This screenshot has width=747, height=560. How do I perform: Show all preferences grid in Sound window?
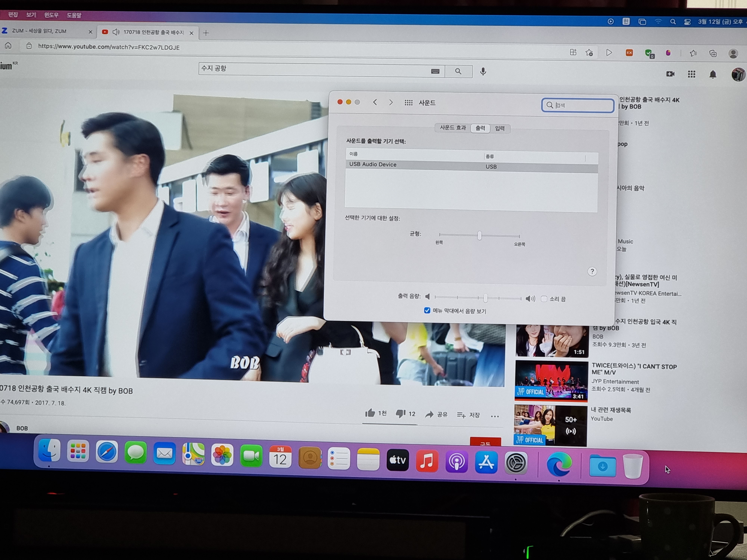coord(408,103)
